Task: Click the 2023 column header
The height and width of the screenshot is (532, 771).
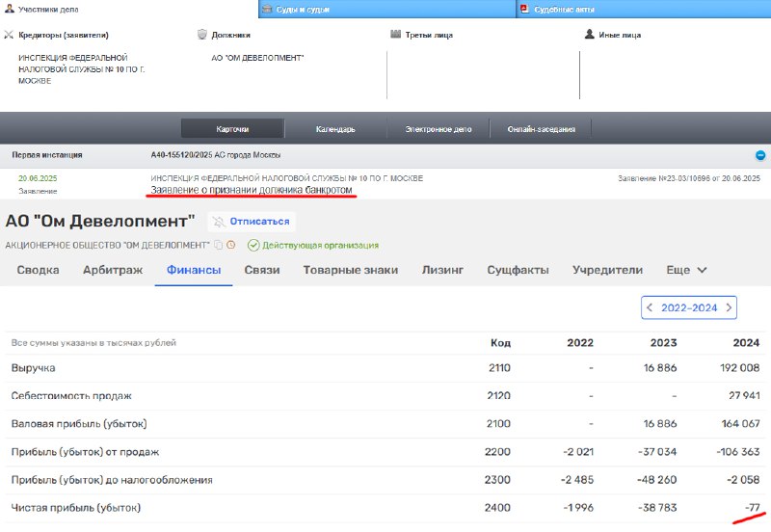Action: [x=663, y=343]
